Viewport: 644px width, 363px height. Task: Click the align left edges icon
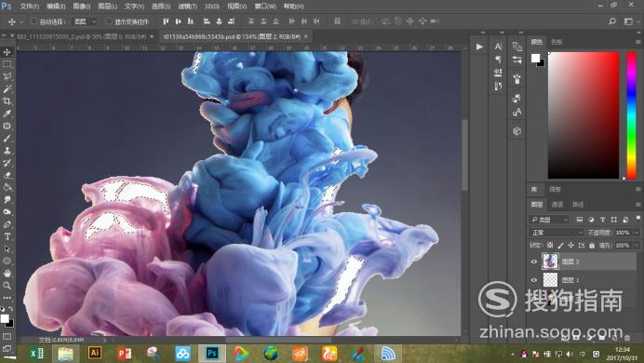tap(207, 21)
